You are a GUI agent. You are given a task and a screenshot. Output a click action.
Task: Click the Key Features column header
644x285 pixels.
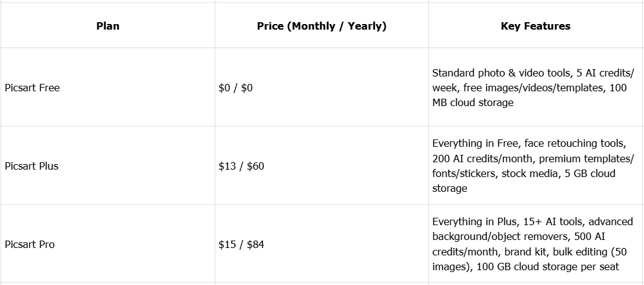535,26
